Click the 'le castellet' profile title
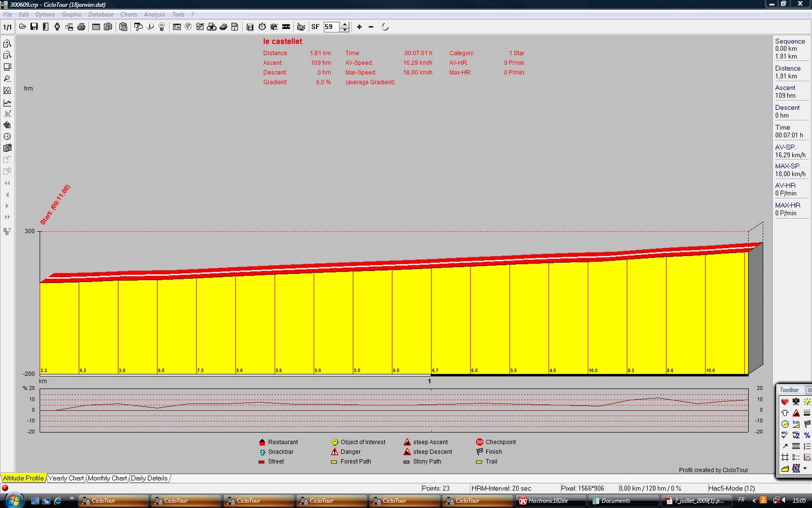812x508 pixels. tap(283, 41)
